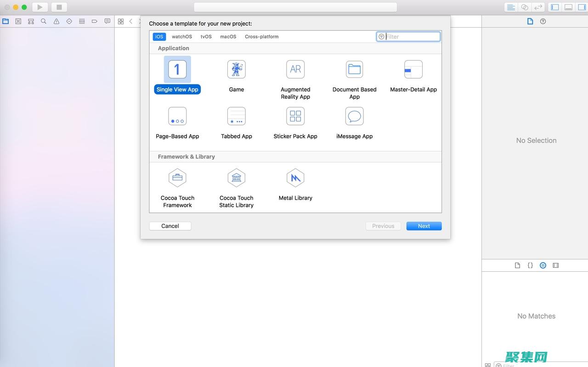The width and height of the screenshot is (588, 367).
Task: Open the Issue navigator
Action: [57, 21]
